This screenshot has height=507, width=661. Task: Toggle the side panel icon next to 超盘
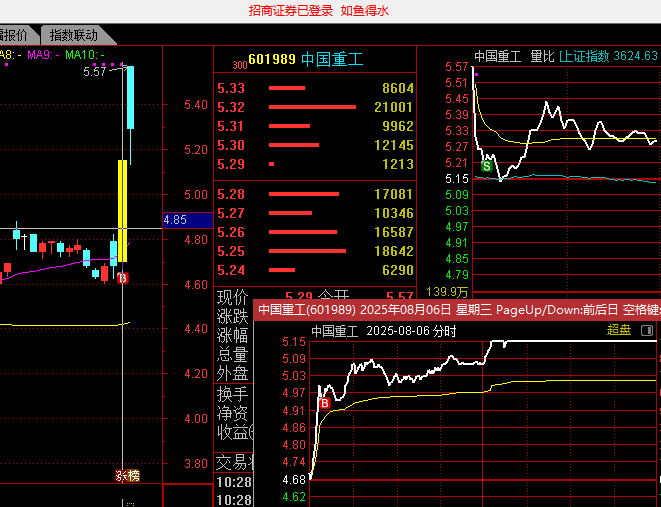click(647, 330)
